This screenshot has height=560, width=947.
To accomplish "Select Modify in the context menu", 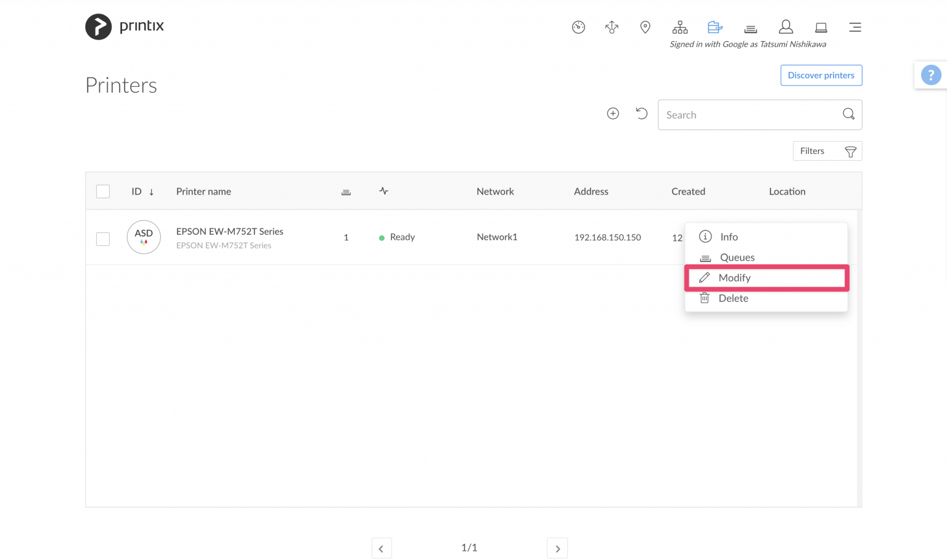I will point(735,277).
